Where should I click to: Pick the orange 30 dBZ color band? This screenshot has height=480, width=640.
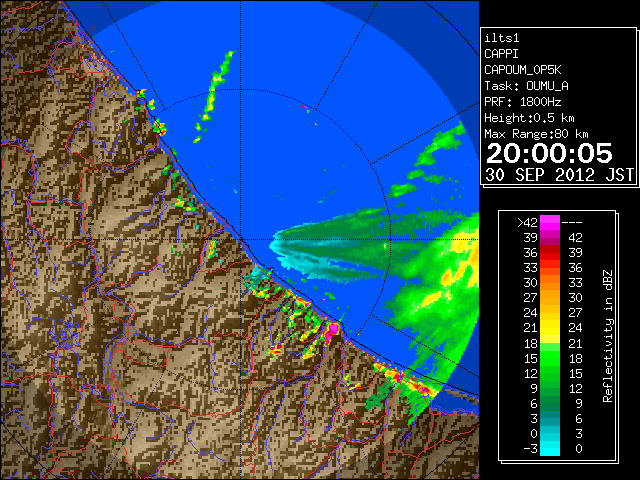point(550,283)
